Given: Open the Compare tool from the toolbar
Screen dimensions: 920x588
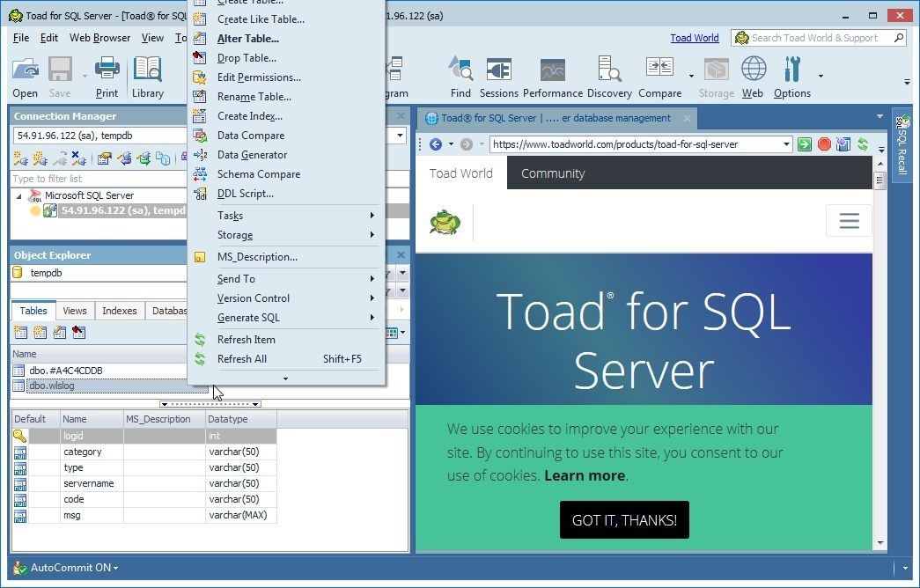Looking at the screenshot, I should (659, 69).
